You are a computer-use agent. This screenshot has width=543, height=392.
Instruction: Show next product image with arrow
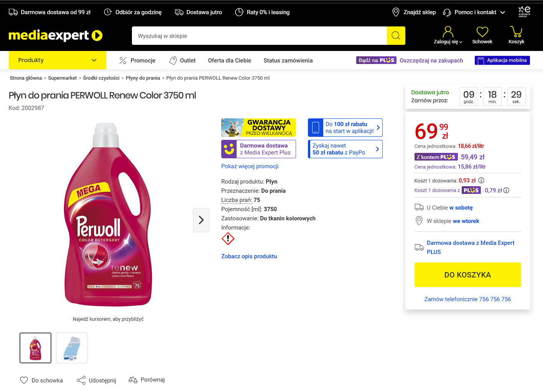pos(201,220)
